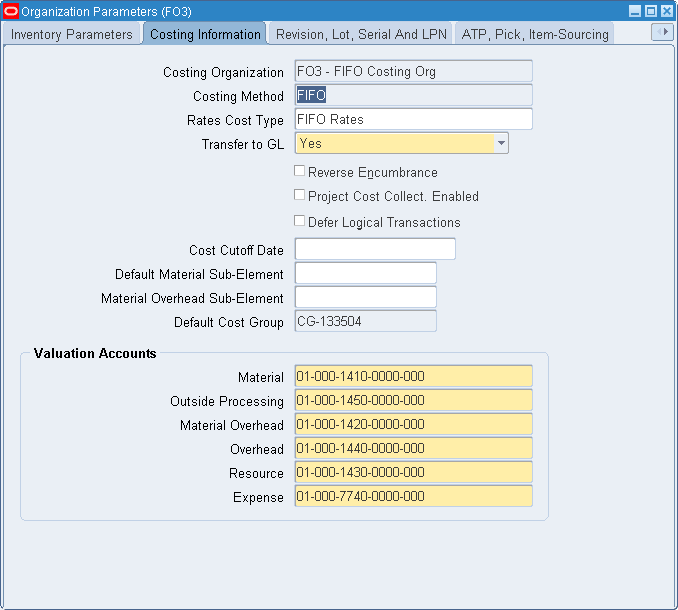Click the Oracle logo icon in title bar
678x610 pixels.
pos(11,11)
